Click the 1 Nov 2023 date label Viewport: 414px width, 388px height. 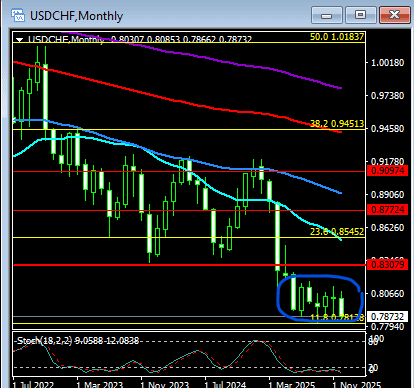(x=164, y=384)
